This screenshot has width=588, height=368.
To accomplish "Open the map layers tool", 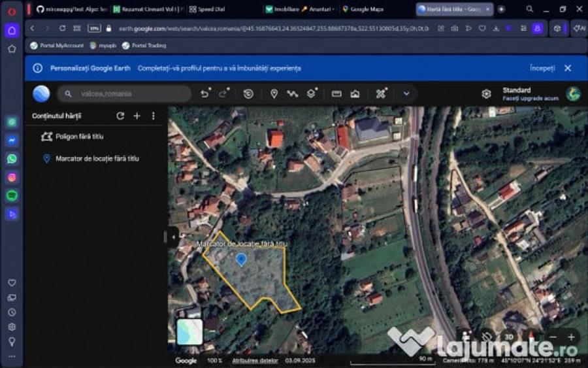I will 311,93.
